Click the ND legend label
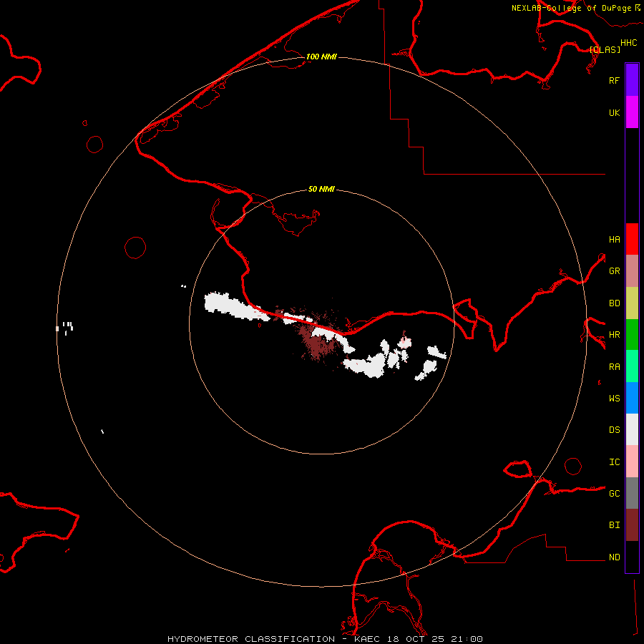644x644 pixels. (614, 557)
